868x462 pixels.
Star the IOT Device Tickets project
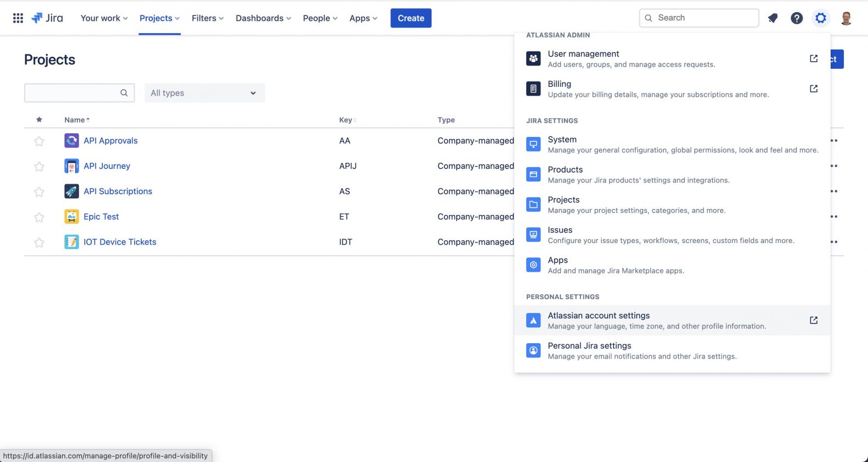(39, 243)
